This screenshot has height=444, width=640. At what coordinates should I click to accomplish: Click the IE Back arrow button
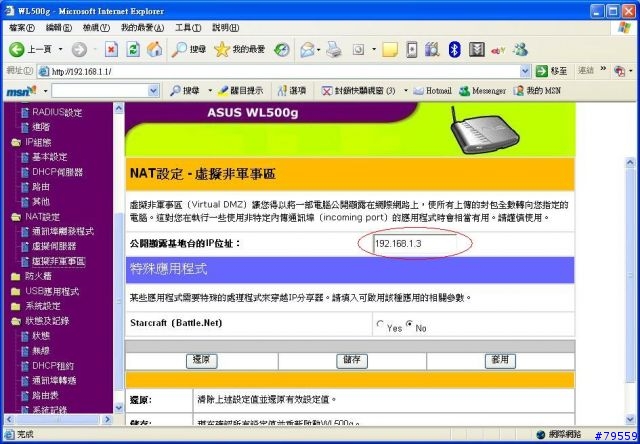17,49
